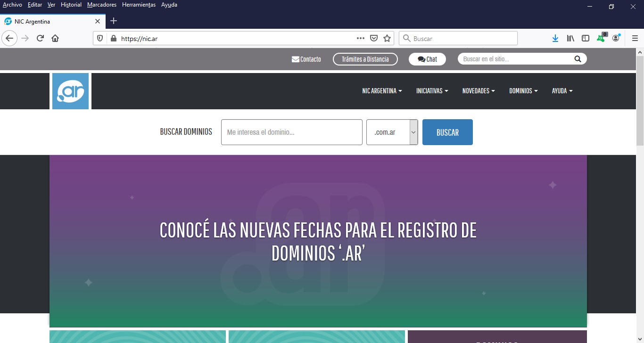644x343 pixels.
Task: Expand the DOMINIOS dropdown menu
Action: pos(523,91)
